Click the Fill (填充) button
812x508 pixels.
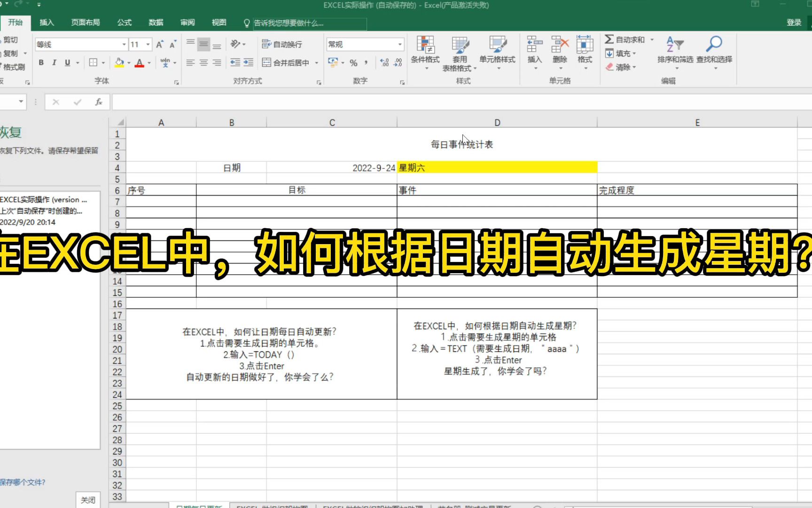[x=621, y=53]
